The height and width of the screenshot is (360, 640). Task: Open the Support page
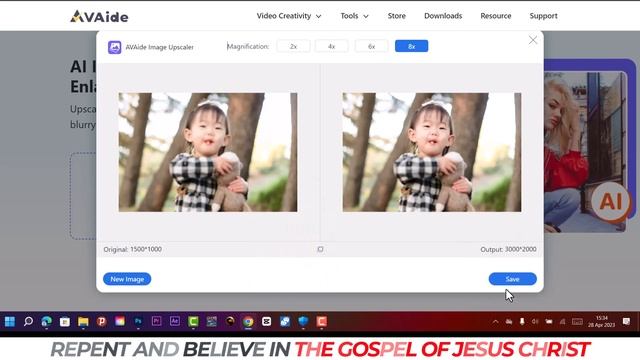click(x=543, y=16)
